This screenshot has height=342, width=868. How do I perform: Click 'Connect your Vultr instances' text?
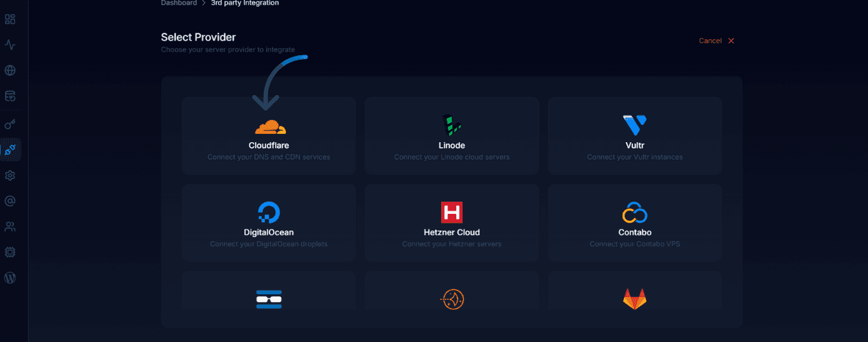click(x=635, y=157)
